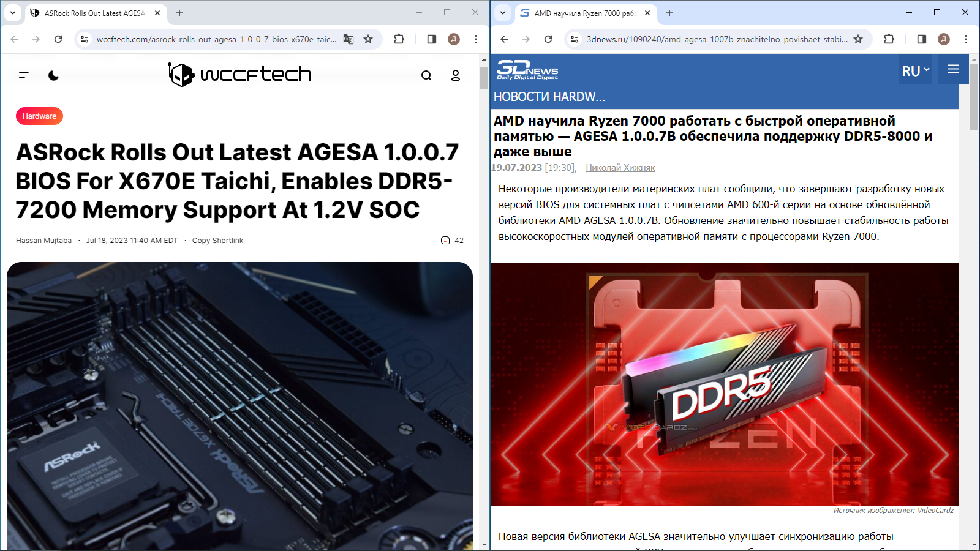Viewport: 980px width, 551px height.
Task: Click date text 19.07.2023 [19:30]
Action: [533, 168]
